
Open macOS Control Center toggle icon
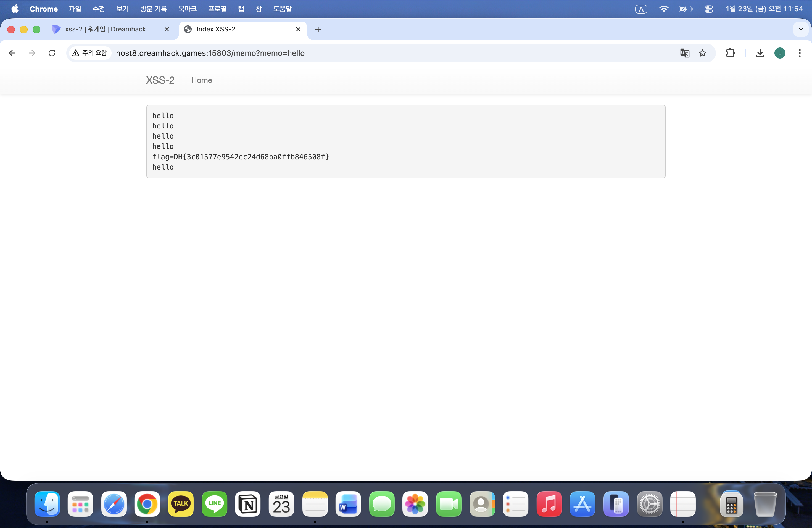[709, 9]
